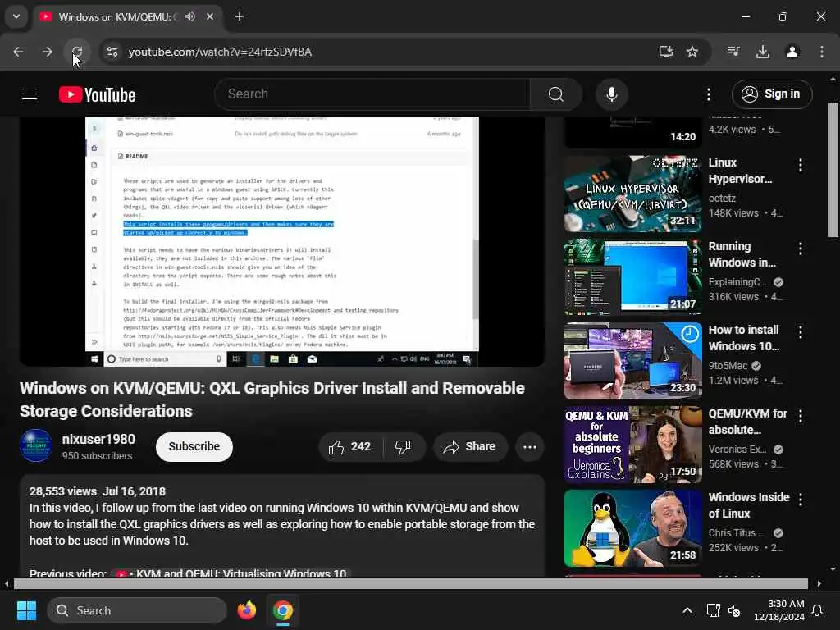Click the octetz channel name

(722, 199)
